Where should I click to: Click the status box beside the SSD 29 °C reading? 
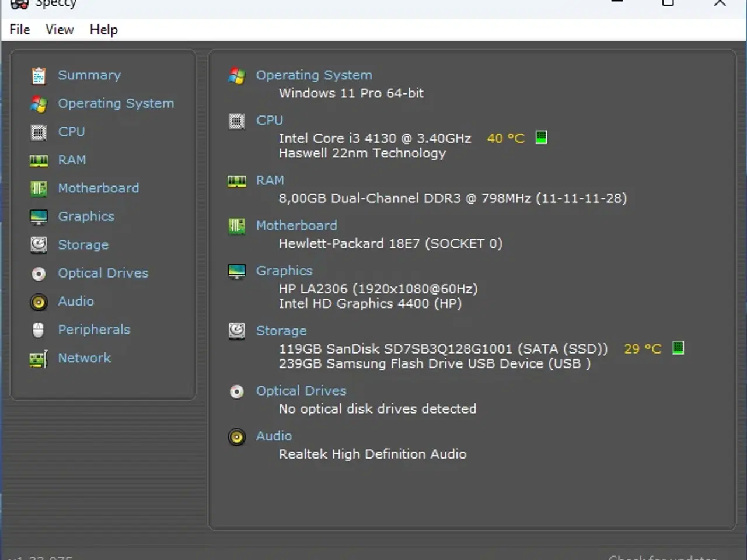(x=678, y=348)
